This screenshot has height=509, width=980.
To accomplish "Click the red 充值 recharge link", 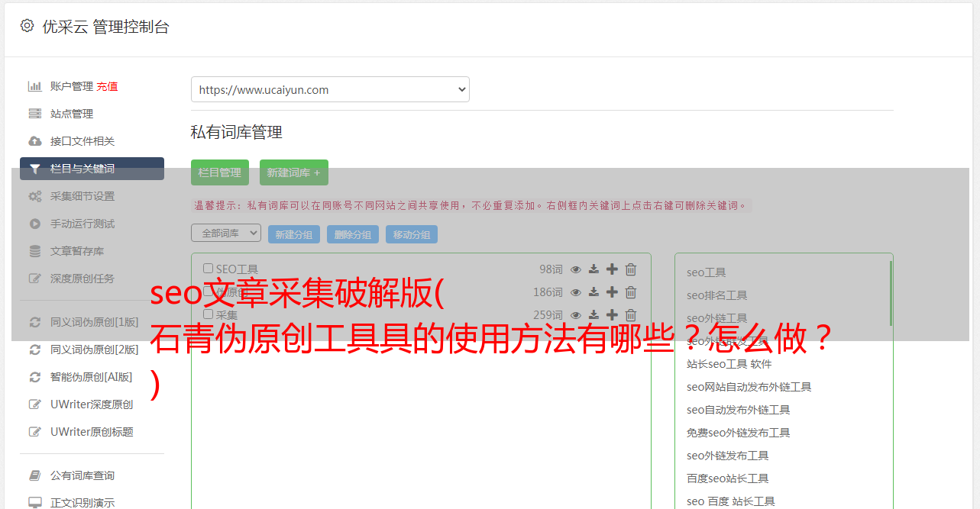I will [x=107, y=86].
